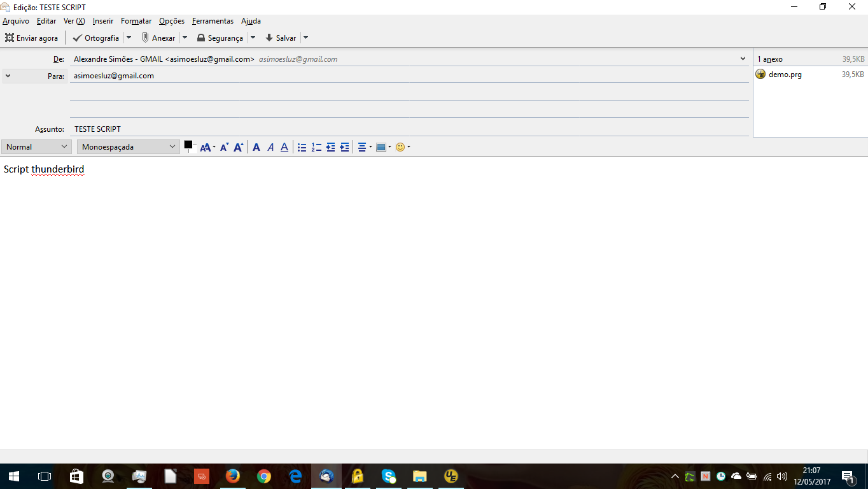Click the demo.prg attachment icon

(760, 74)
